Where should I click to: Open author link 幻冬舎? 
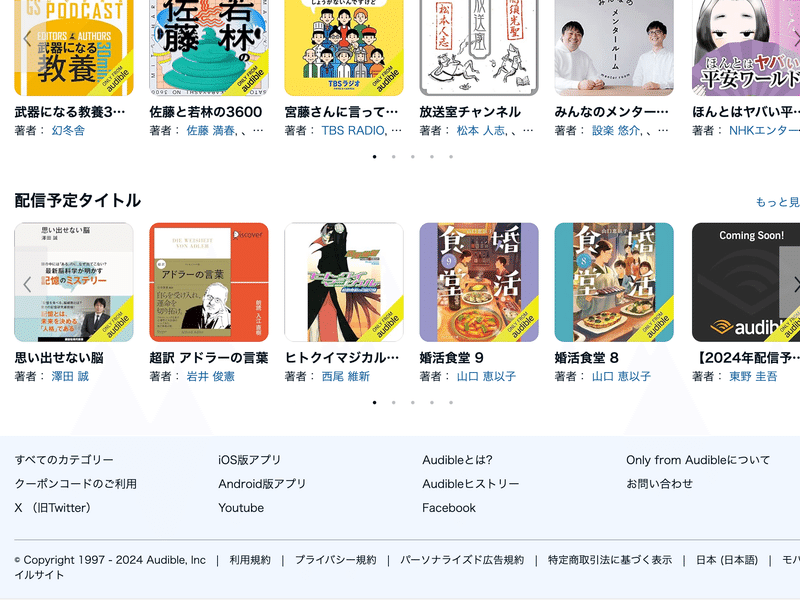pos(68,131)
